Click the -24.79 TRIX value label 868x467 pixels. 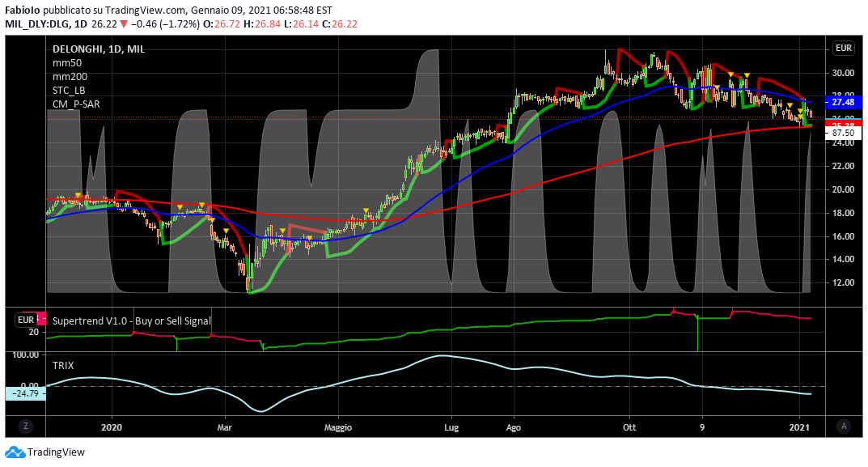pos(24,394)
